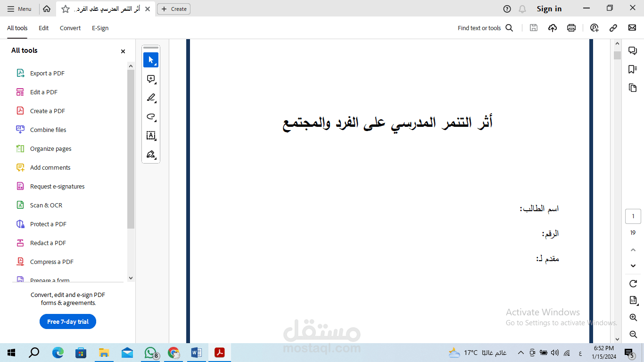Open the notifications bell
This screenshot has width=644, height=362.
click(522, 9)
